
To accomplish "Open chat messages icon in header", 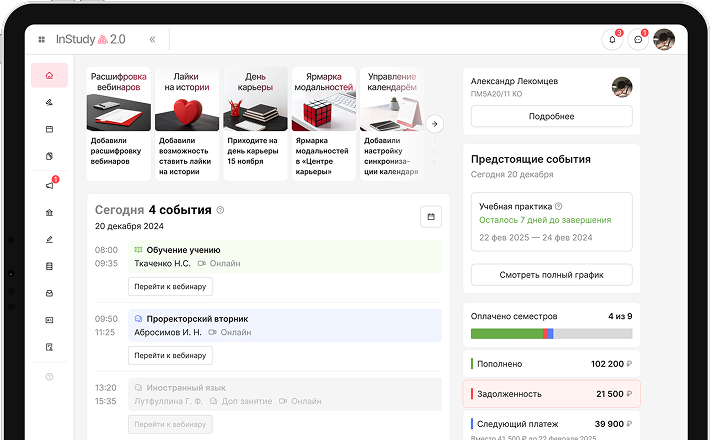I will point(638,39).
